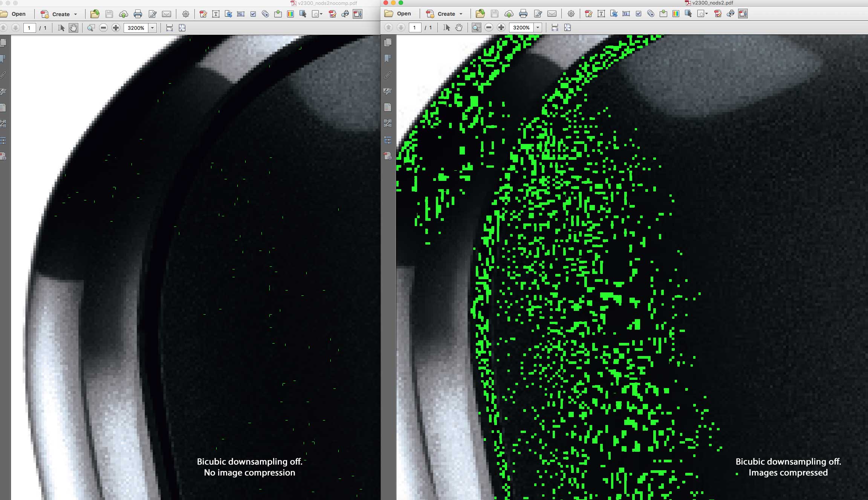This screenshot has width=868, height=500.
Task: Click the zoom out minus button in the left window
Action: tap(104, 28)
